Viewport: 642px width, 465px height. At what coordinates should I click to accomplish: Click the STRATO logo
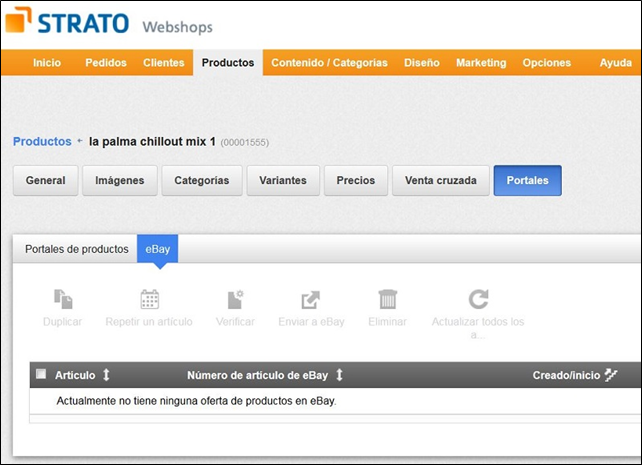click(x=67, y=20)
